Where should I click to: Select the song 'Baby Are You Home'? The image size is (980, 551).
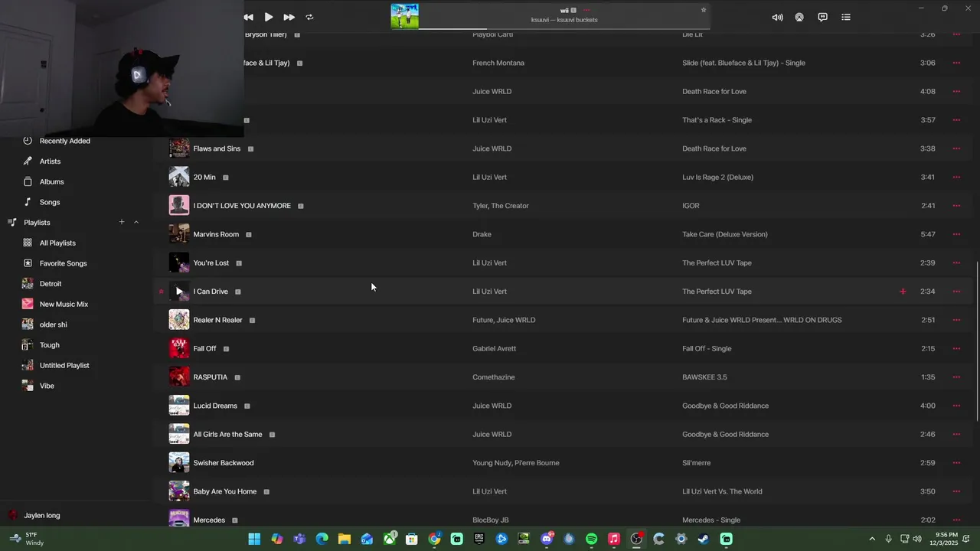pos(225,491)
